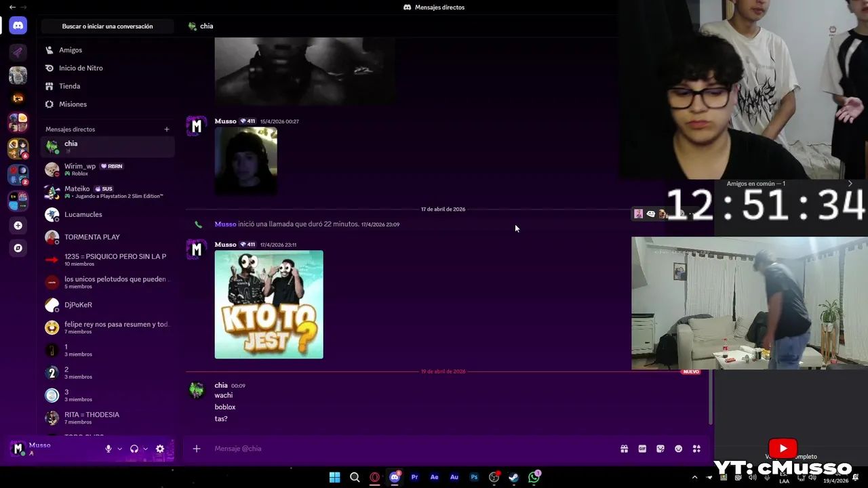Viewport: 868px width, 488px height.
Task: Open OBS icon in taskbar
Action: click(x=494, y=477)
